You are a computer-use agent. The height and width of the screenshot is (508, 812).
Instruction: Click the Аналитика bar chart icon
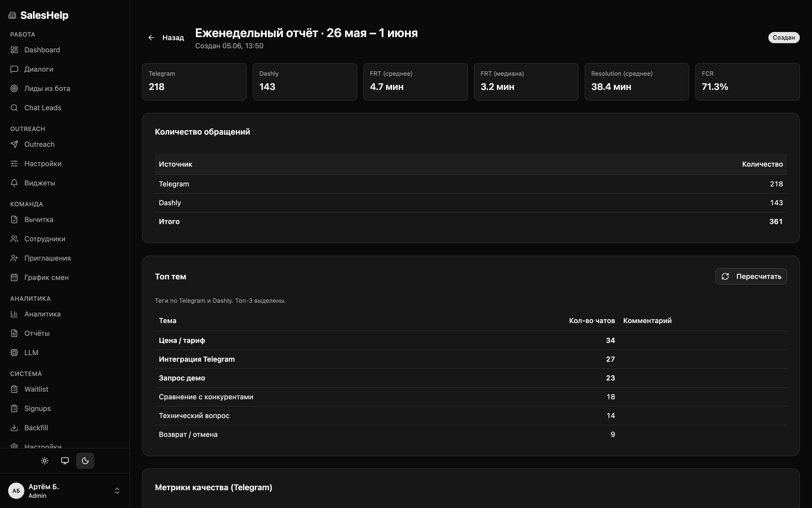[x=14, y=314]
